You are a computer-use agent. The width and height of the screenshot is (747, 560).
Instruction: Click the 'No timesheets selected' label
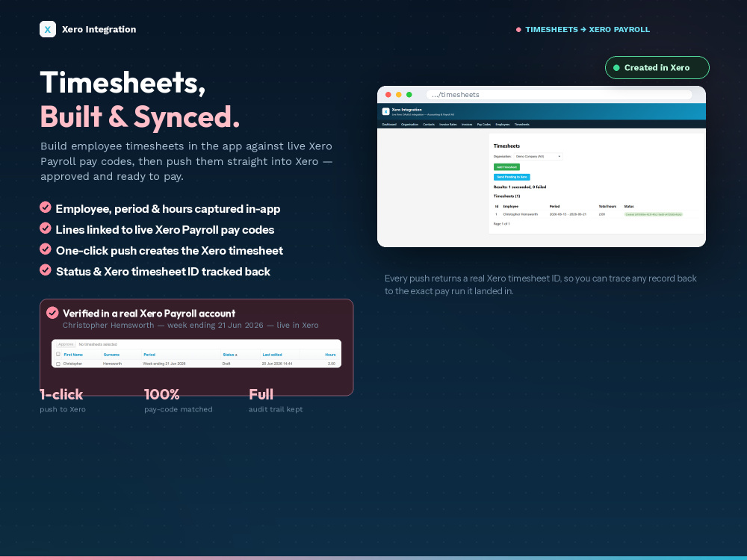(98, 344)
